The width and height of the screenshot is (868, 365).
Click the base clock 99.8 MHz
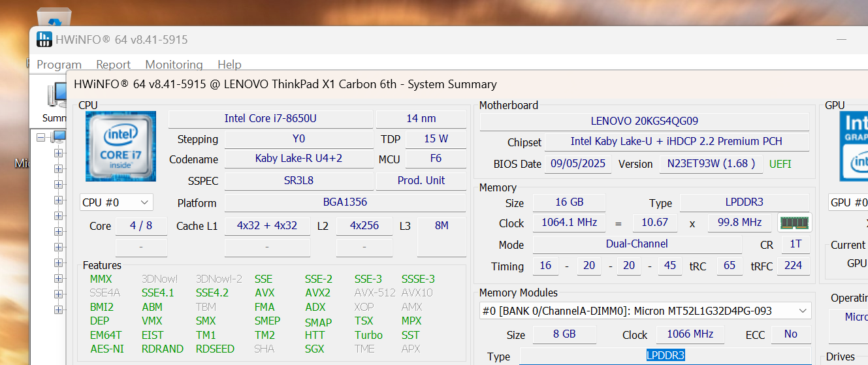point(739,223)
